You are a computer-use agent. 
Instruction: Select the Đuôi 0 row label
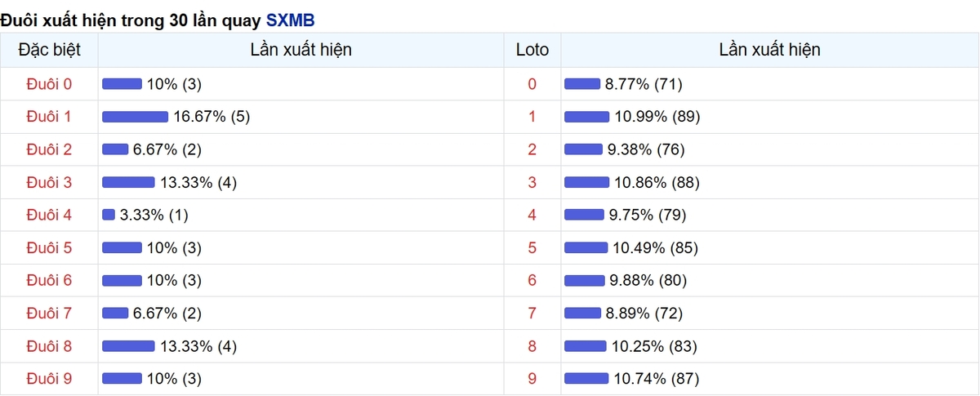[49, 84]
